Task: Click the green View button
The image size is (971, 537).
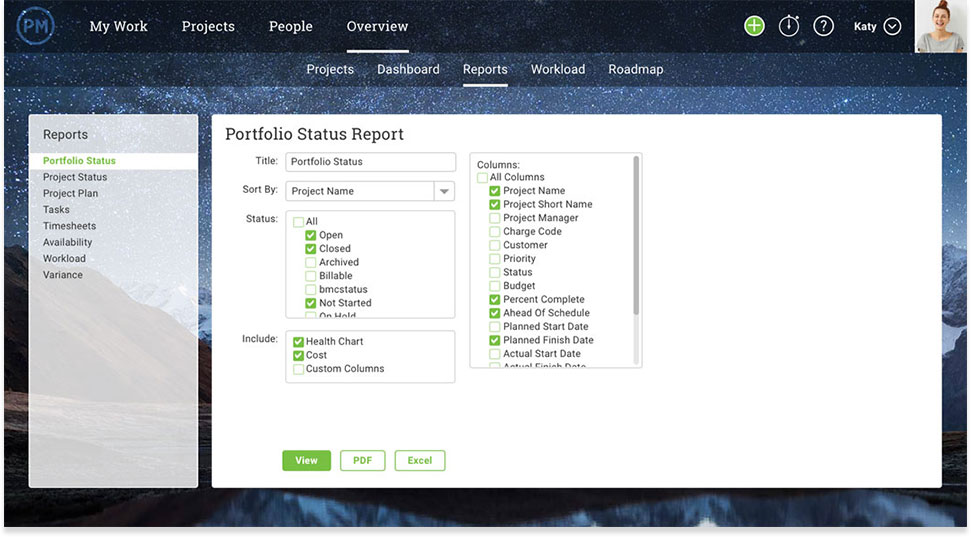Action: (x=307, y=461)
